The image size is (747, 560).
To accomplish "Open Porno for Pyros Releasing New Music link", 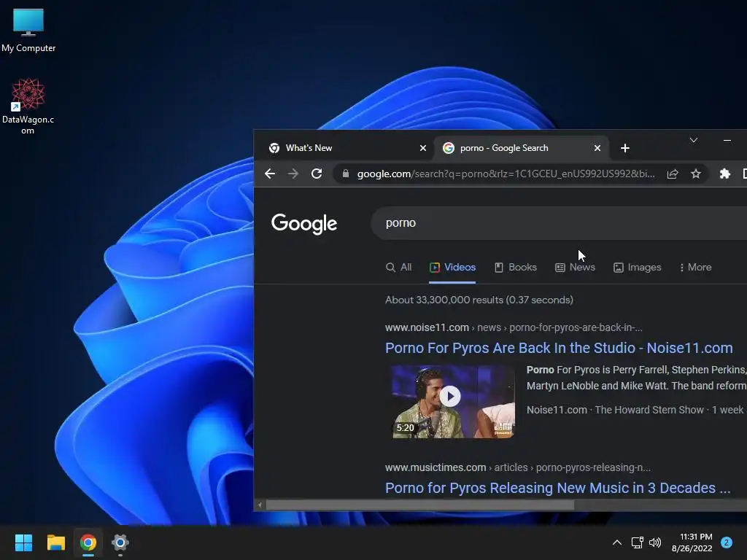I will (557, 488).
